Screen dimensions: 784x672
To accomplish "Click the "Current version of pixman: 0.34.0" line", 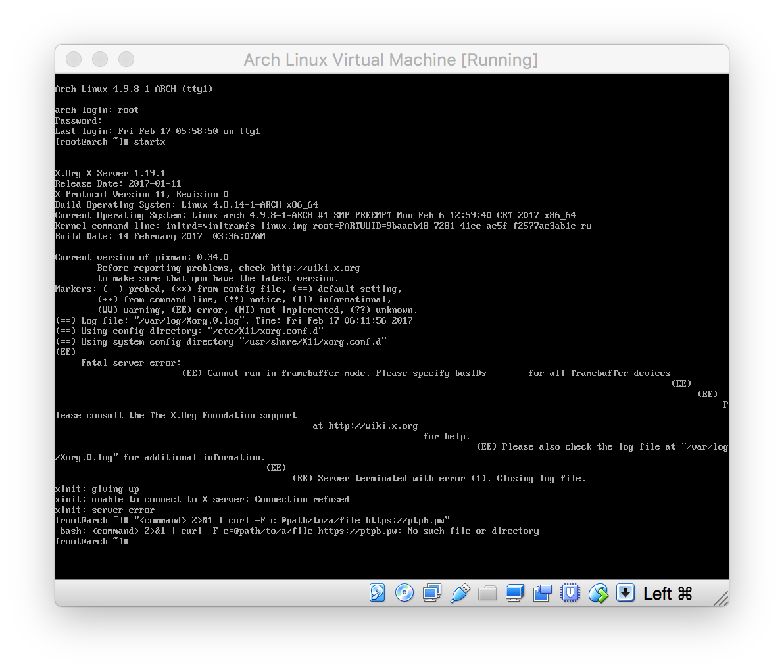I will [x=141, y=258].
